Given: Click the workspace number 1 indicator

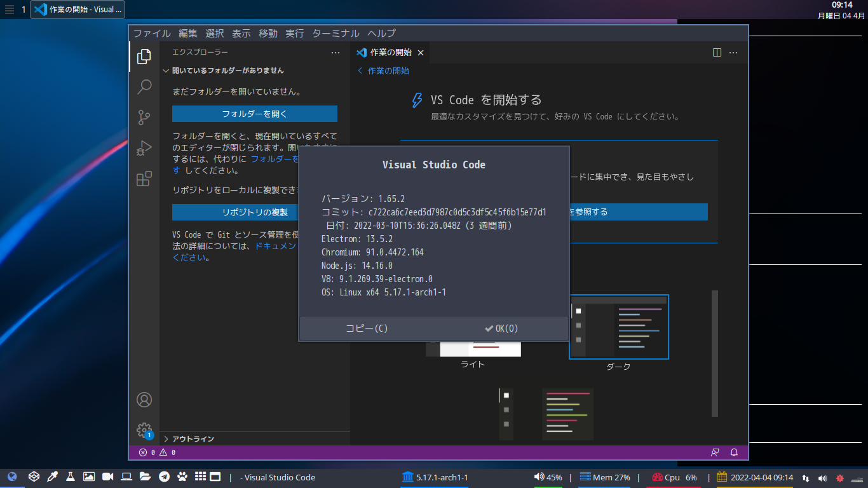Looking at the screenshot, I should 24,10.
